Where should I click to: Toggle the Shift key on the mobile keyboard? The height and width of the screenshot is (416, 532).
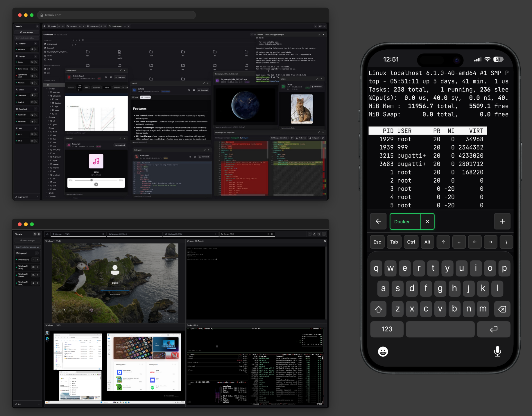tap(378, 309)
